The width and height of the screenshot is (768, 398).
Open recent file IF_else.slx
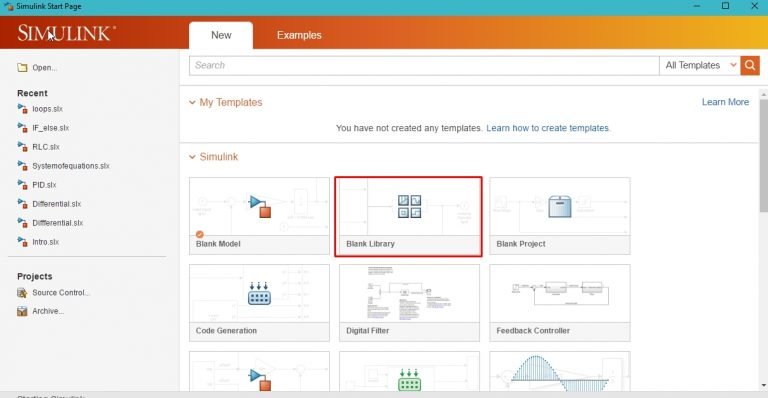50,128
